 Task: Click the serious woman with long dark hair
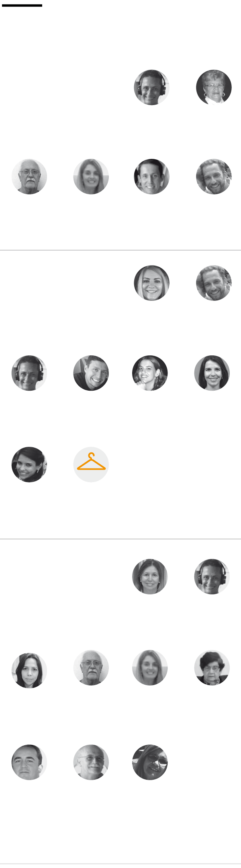tap(29, 671)
